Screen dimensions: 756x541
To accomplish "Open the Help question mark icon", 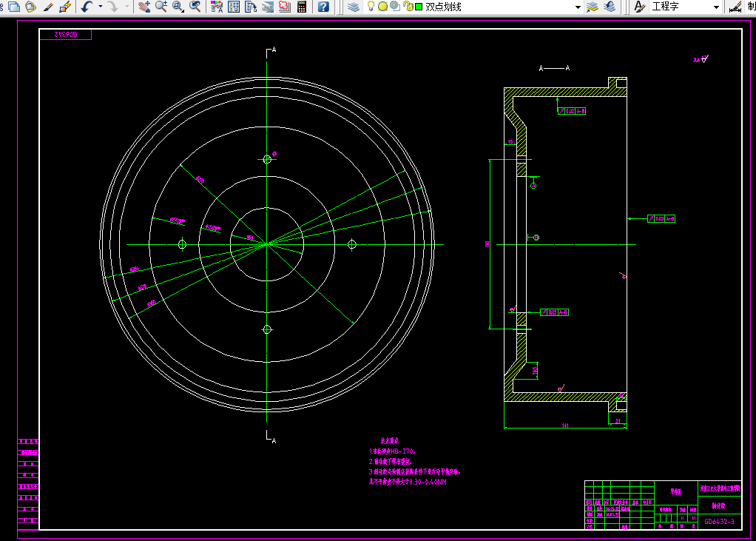I will pyautogui.click(x=323, y=7).
